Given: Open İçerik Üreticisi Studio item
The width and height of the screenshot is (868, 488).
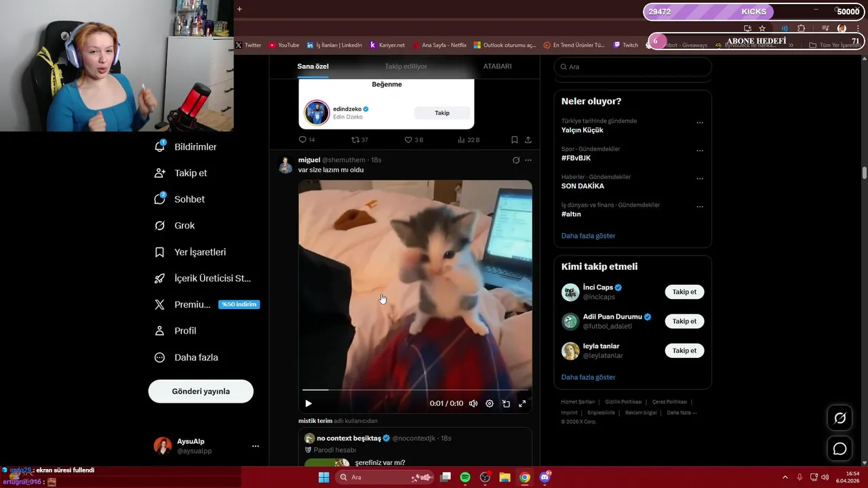Looking at the screenshot, I should click(x=203, y=279).
